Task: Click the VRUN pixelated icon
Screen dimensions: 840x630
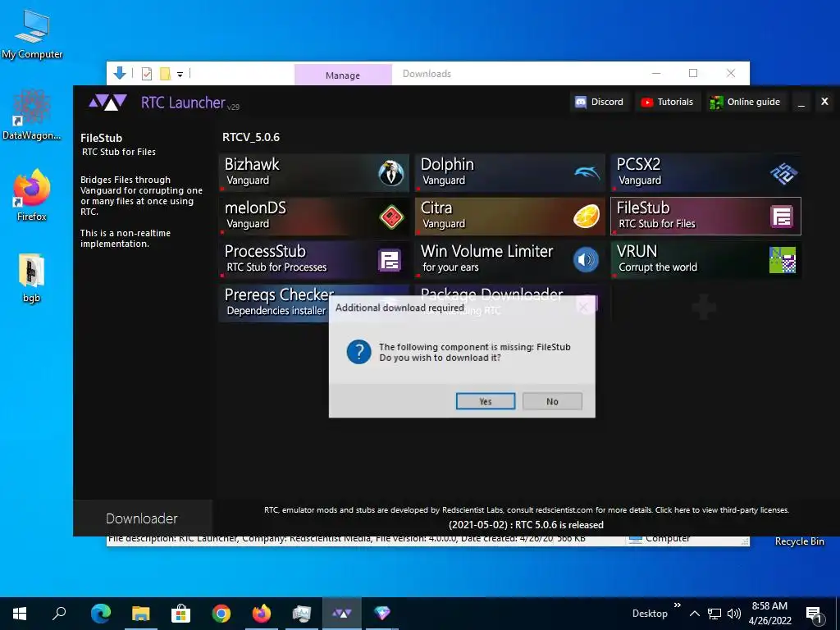Action: tap(782, 260)
